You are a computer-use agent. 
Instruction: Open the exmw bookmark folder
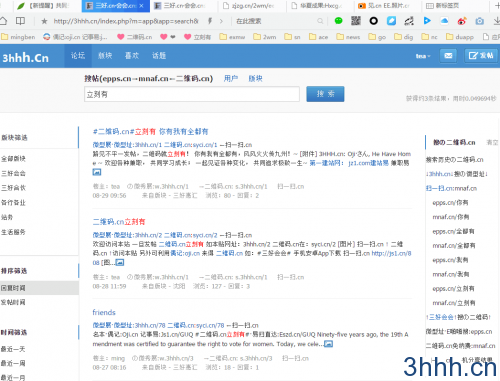click(232, 37)
